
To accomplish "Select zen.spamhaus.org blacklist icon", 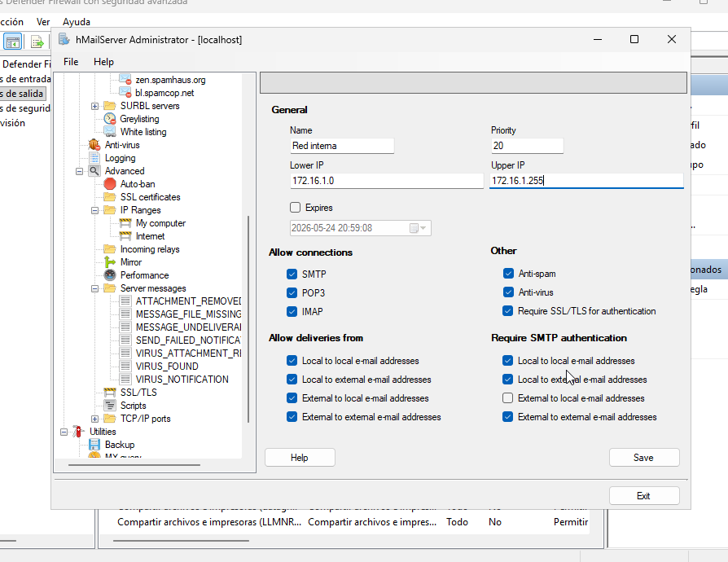I will (x=125, y=80).
